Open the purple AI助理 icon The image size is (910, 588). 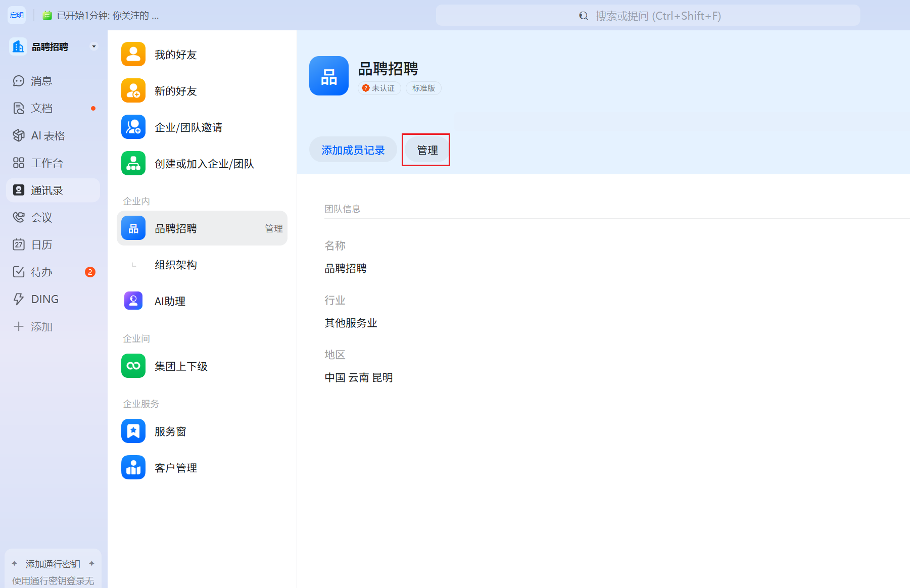coord(133,301)
